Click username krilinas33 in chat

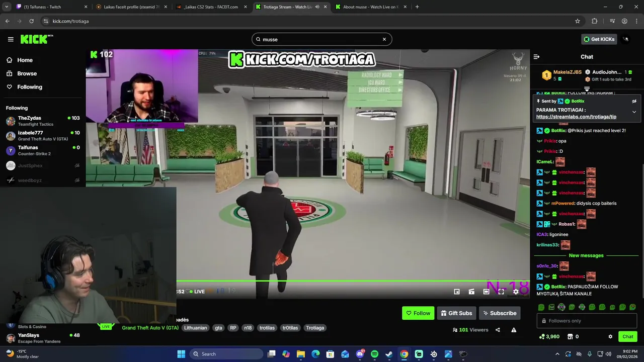click(x=547, y=245)
